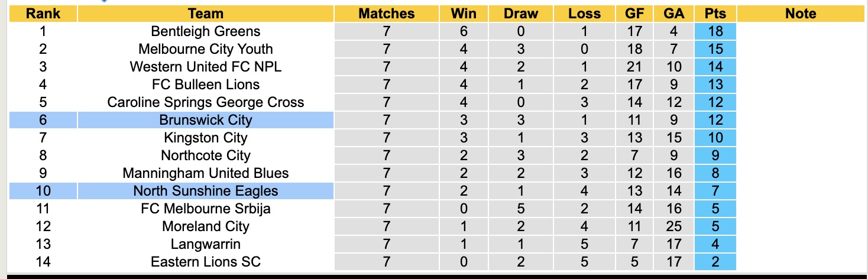
Task: Click the Draw column header
Action: 521,14
